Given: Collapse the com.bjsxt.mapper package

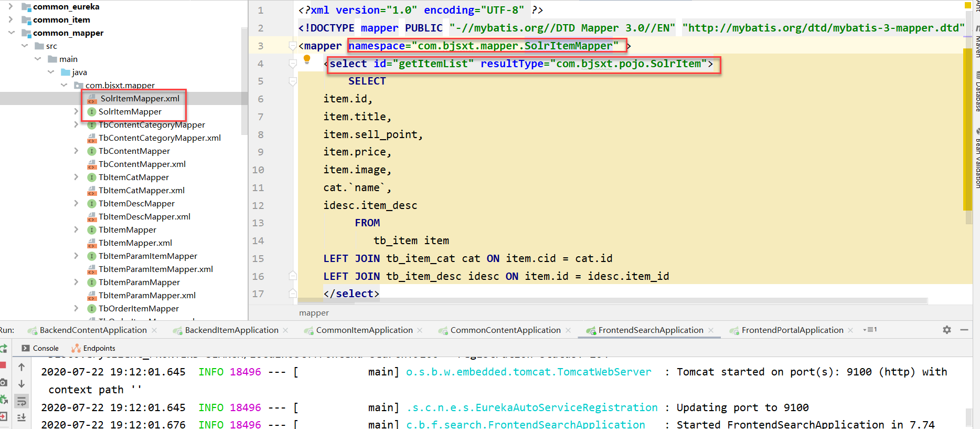Looking at the screenshot, I should tap(63, 85).
